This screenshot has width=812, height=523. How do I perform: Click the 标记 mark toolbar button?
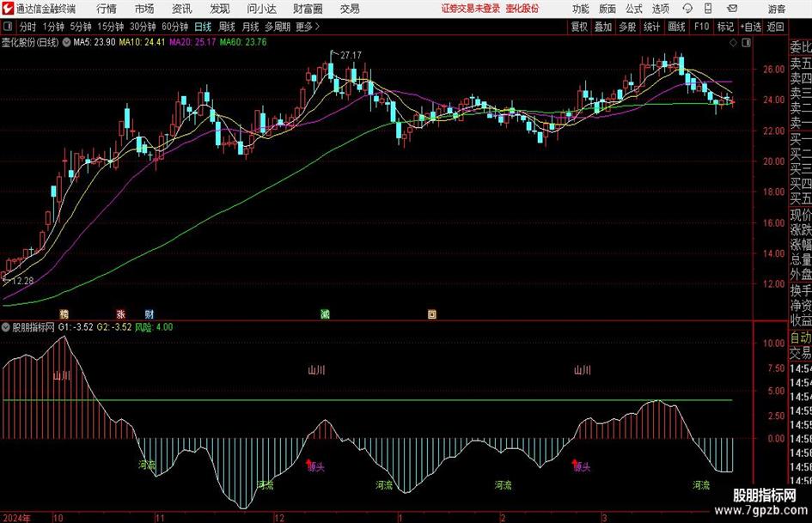click(725, 27)
